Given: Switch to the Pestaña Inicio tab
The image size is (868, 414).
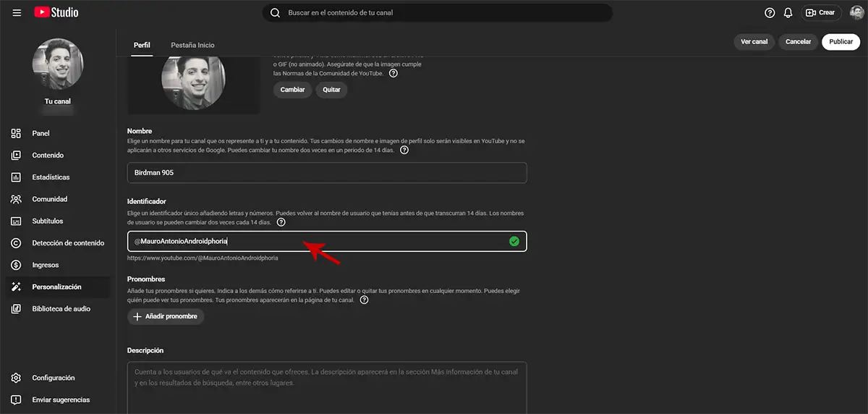Looking at the screenshot, I should [192, 45].
